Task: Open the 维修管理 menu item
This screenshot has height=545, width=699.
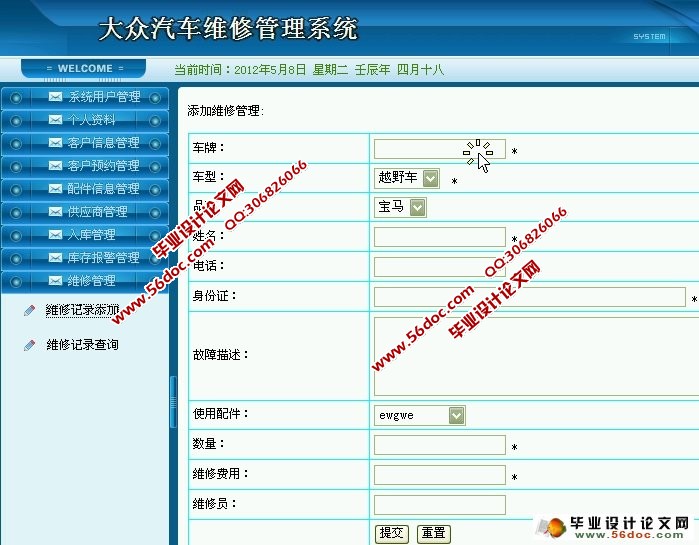Action: (85, 281)
